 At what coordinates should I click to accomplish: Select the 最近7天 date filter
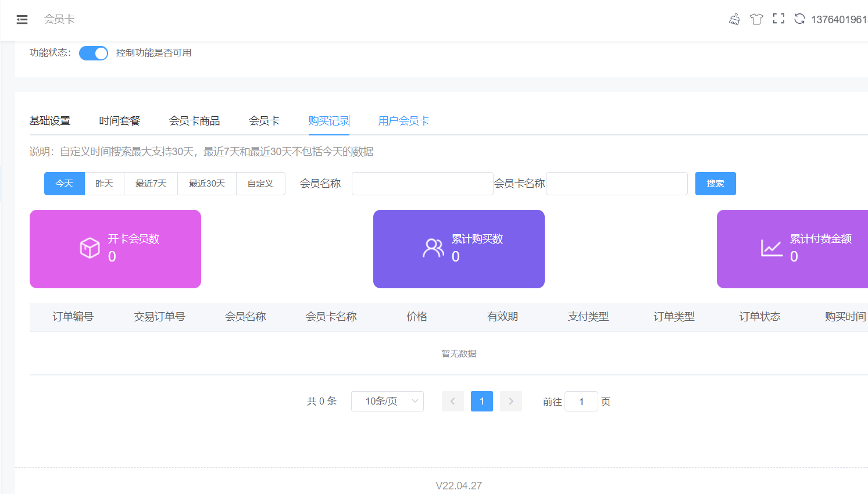(x=151, y=184)
